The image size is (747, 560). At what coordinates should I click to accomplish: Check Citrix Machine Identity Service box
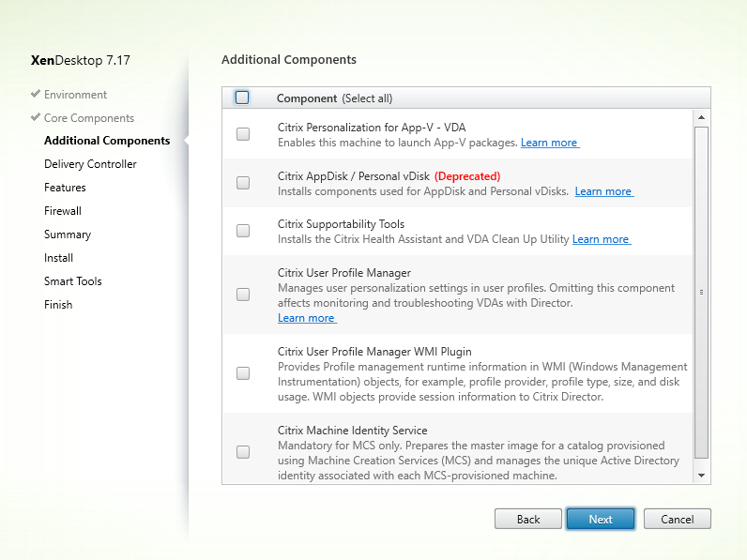[x=243, y=452]
